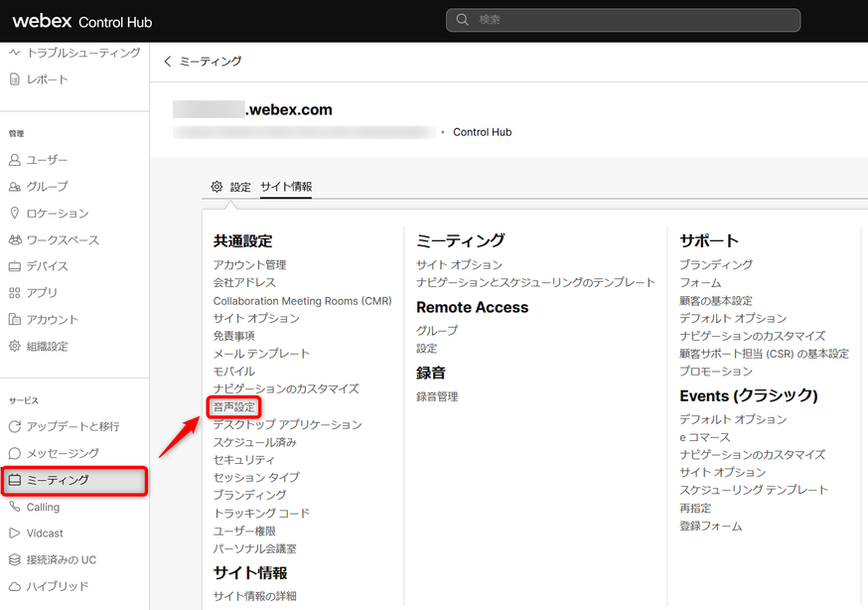
Task: Open ブランディング under サポート
Action: [716, 265]
